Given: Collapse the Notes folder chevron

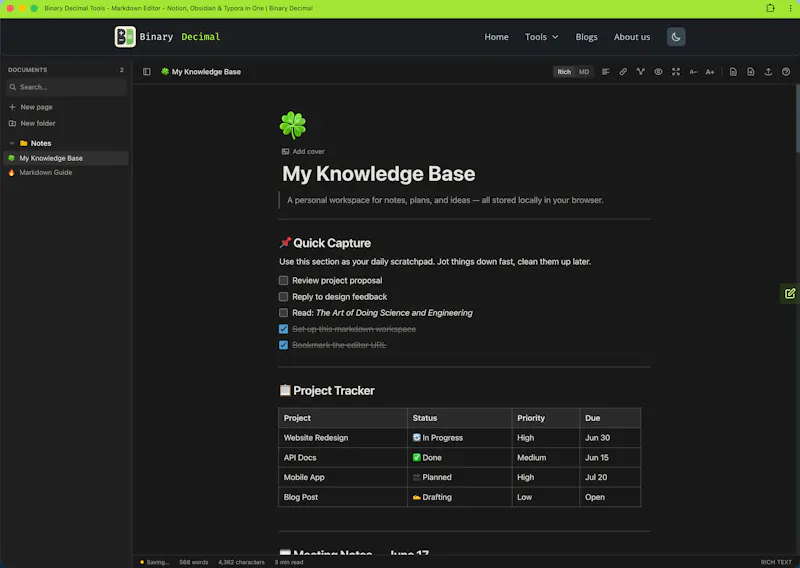Looking at the screenshot, I should point(12,143).
